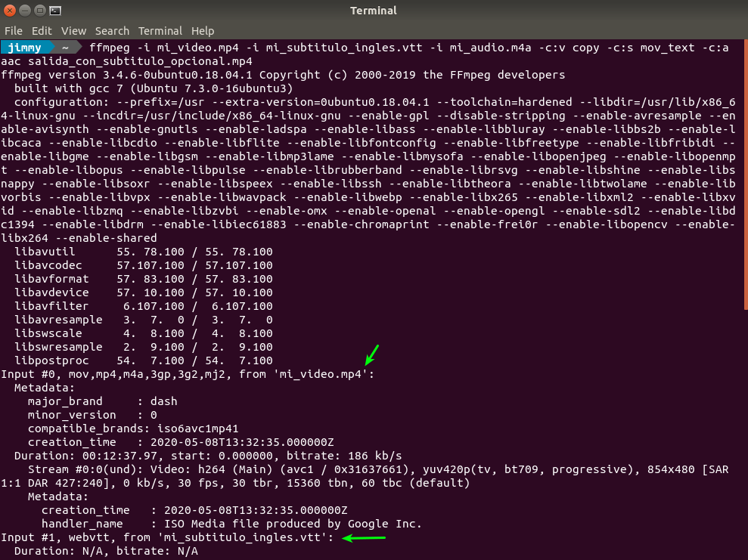Click the 'jimmy' prompt segment
Viewport: 748px width, 560px height.
click(x=25, y=48)
